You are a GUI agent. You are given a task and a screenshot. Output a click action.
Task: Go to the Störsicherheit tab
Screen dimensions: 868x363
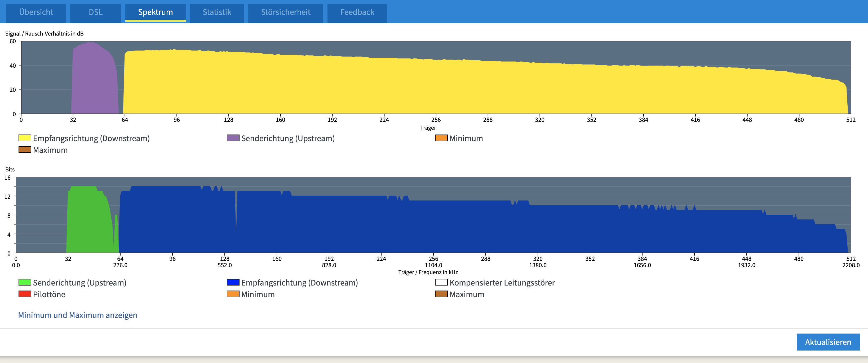[285, 12]
